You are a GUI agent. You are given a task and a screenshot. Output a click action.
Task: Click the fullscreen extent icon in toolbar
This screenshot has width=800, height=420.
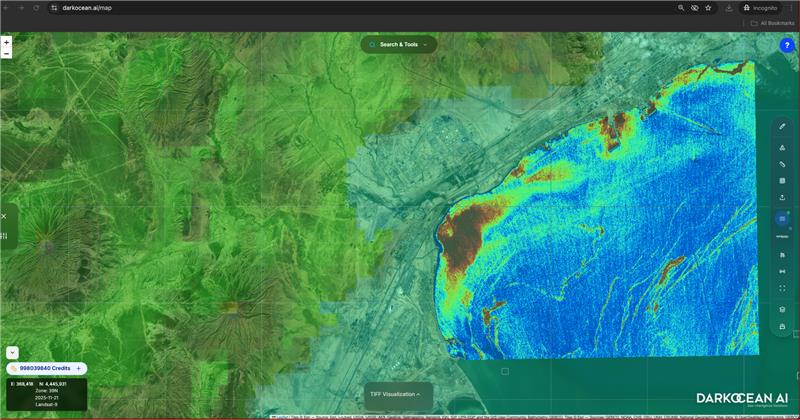pos(782,289)
